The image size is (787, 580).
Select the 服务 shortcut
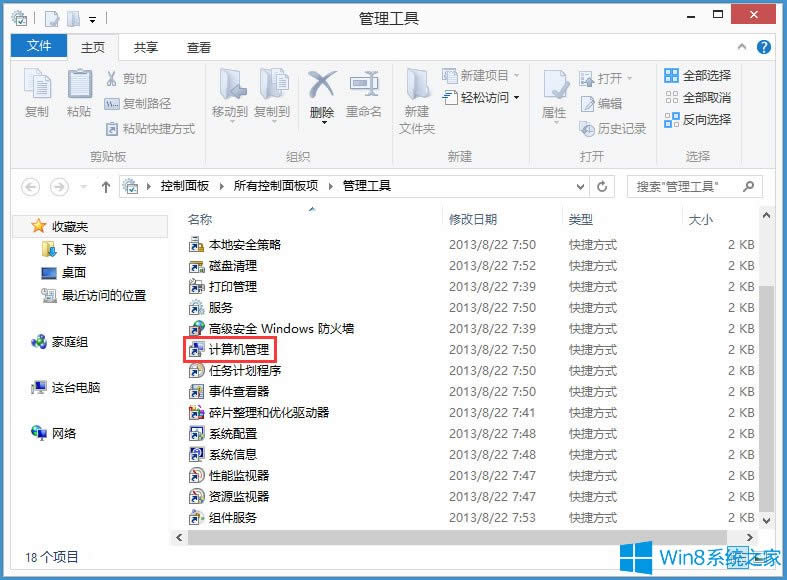[x=211, y=308]
